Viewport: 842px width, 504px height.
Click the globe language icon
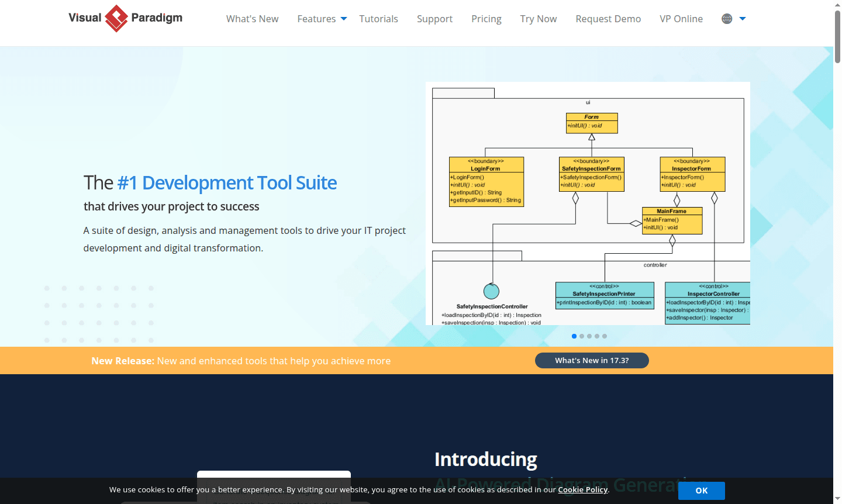click(727, 19)
